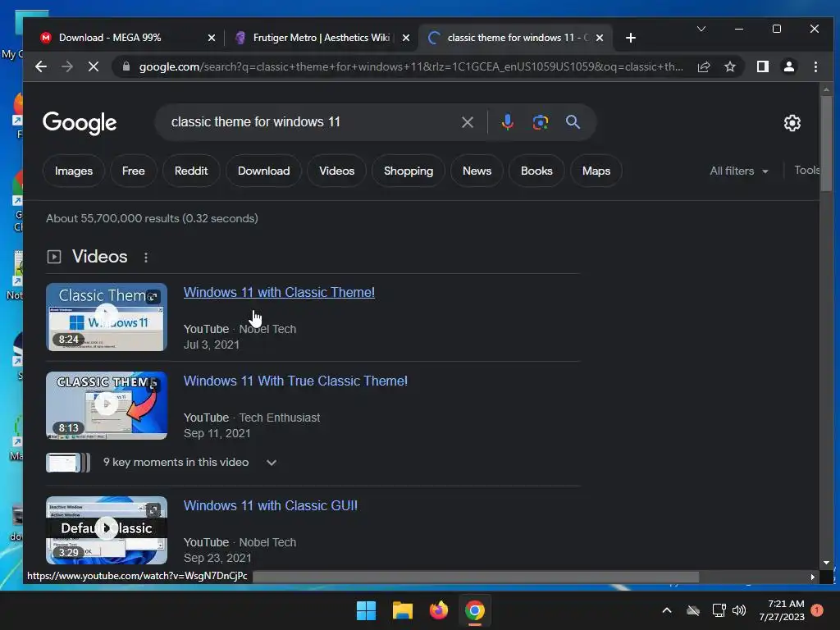Filter results by News
The width and height of the screenshot is (840, 630).
click(x=477, y=171)
